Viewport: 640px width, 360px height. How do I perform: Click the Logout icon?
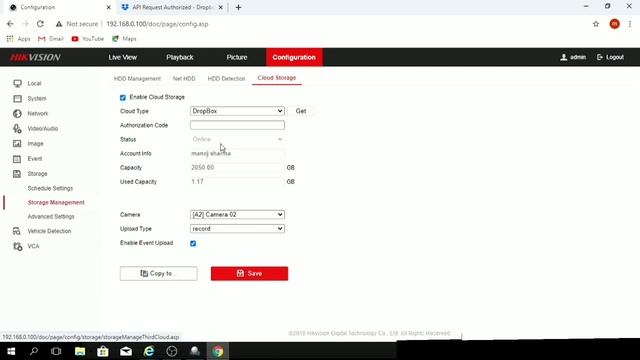(600, 57)
